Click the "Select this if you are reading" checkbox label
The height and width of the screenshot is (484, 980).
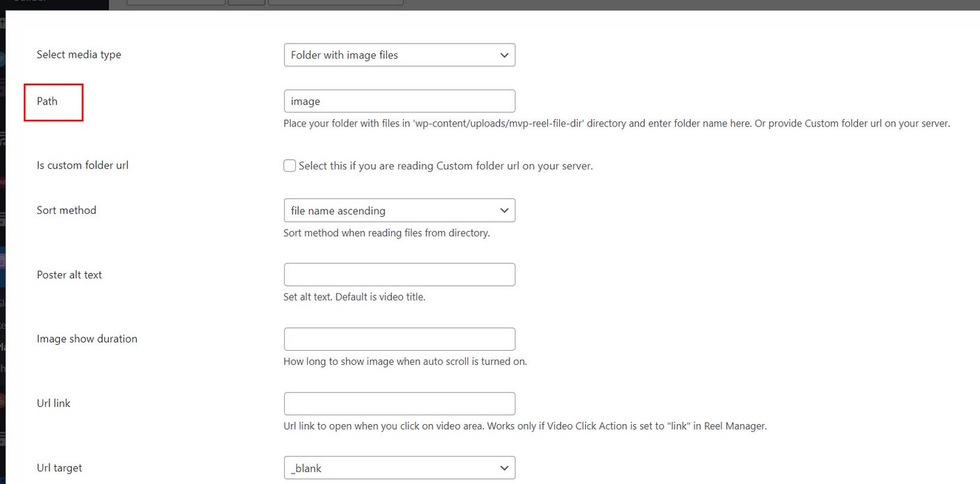point(445,166)
